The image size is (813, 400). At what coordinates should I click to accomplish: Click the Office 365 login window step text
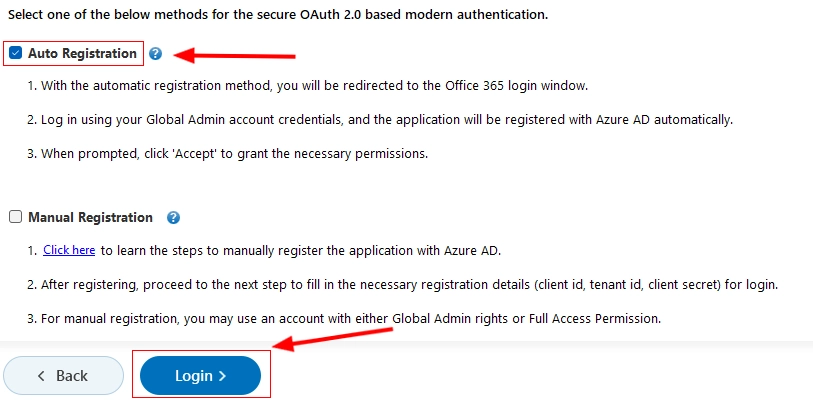click(x=308, y=86)
